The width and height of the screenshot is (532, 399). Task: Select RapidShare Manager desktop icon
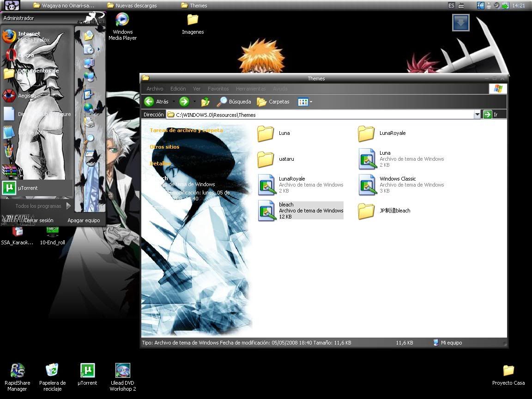coord(17,377)
